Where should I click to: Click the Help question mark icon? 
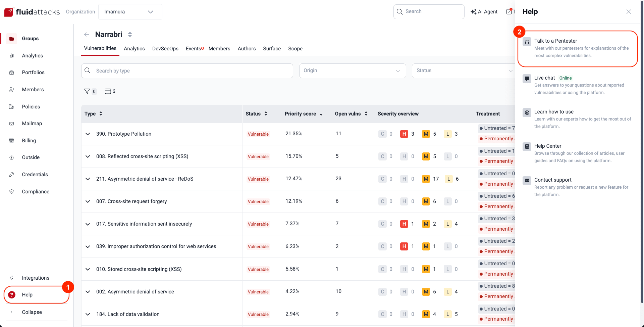point(12,295)
